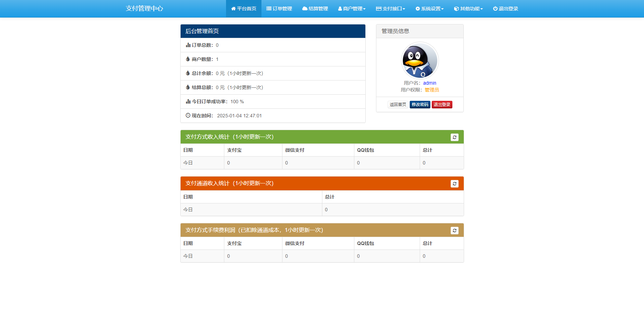Screen dimensions: 644x319
Task: Refresh the 支付方式收入统计 panel
Action: pos(454,137)
